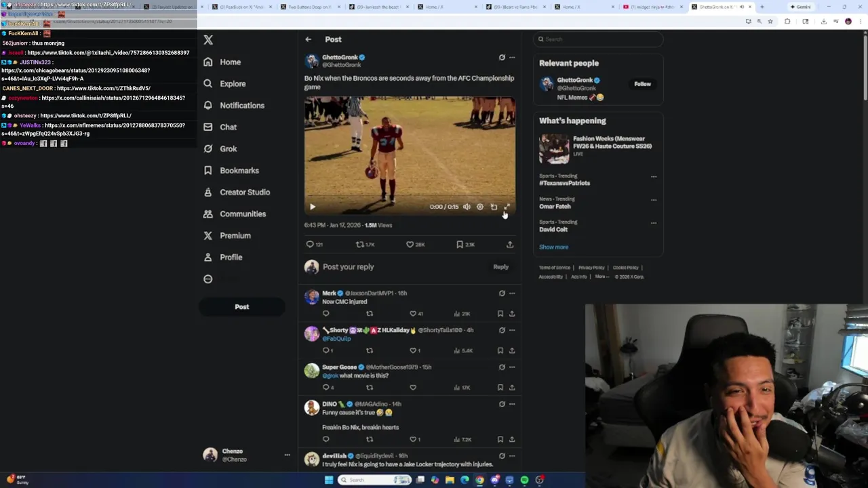This screenshot has width=868, height=488.
Task: Open File Explorer from the taskbar
Action: 450,480
